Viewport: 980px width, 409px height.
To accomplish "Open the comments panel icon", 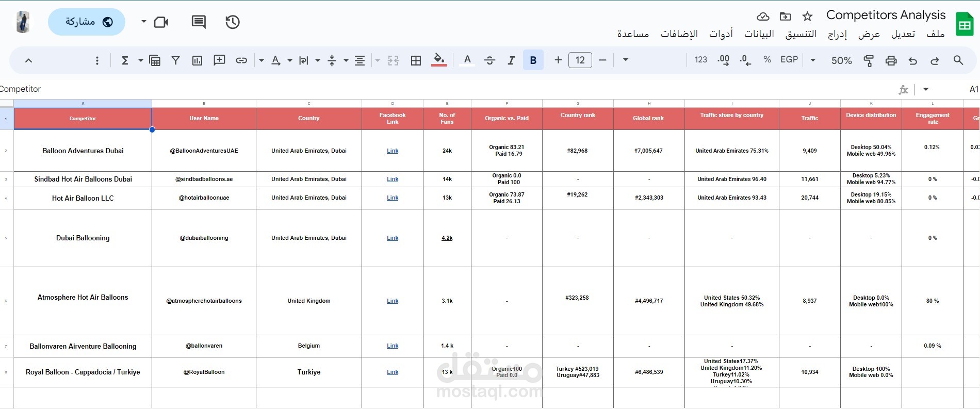I will (x=199, y=22).
